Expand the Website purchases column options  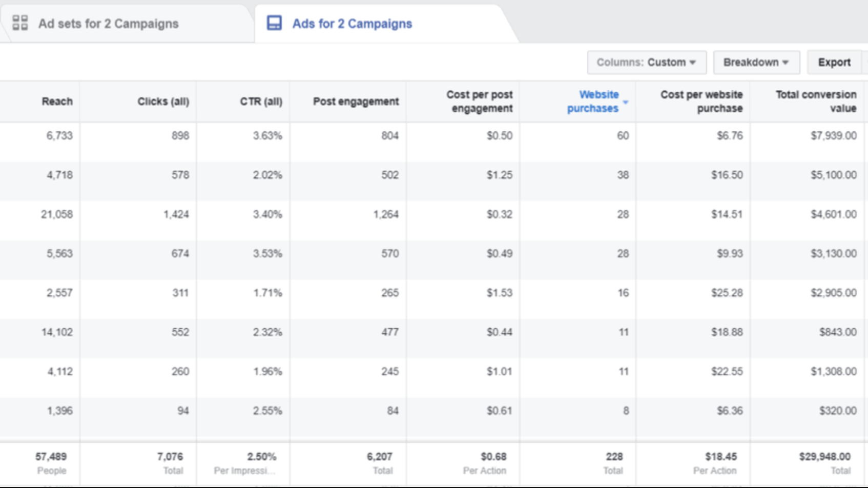pyautogui.click(x=625, y=102)
